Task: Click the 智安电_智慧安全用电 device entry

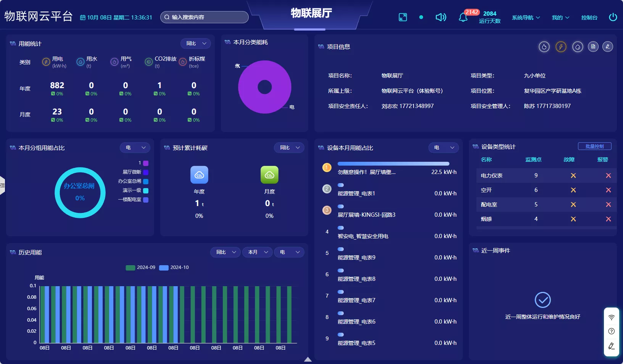Action: coord(363,236)
